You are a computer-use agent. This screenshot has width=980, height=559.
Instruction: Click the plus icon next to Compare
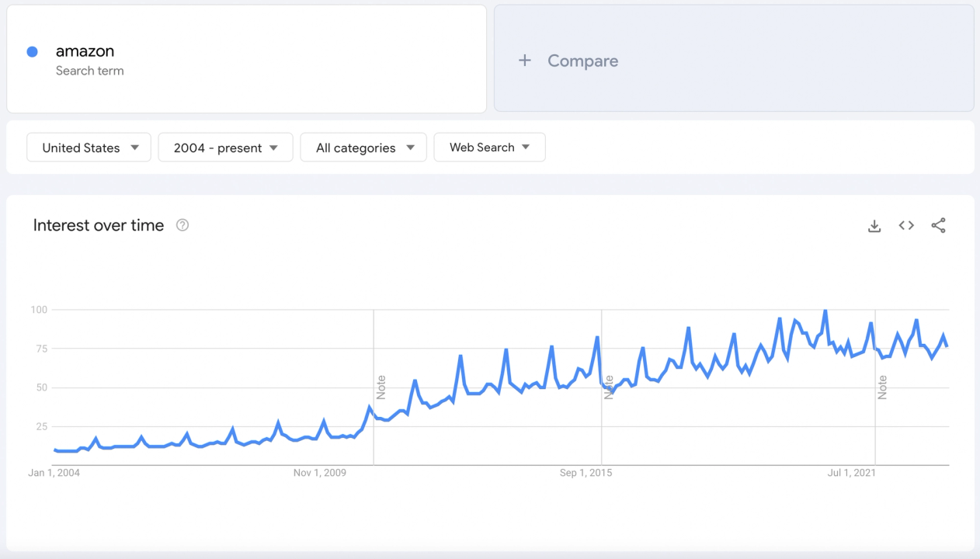point(525,61)
